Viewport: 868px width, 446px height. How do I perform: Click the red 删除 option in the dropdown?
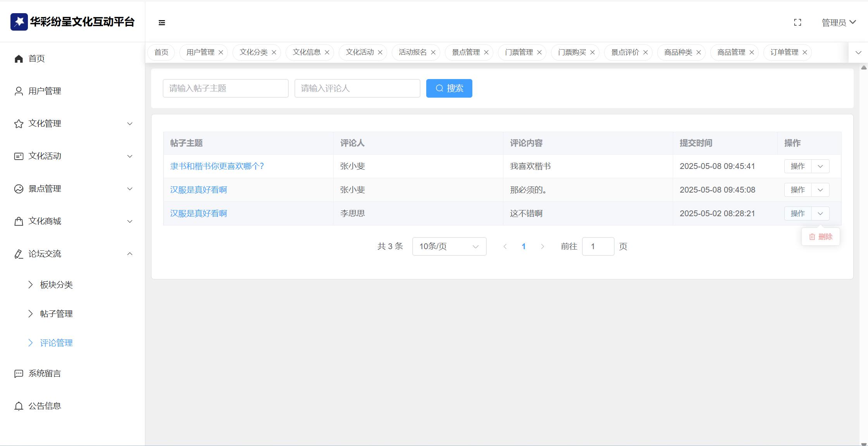[821, 237]
